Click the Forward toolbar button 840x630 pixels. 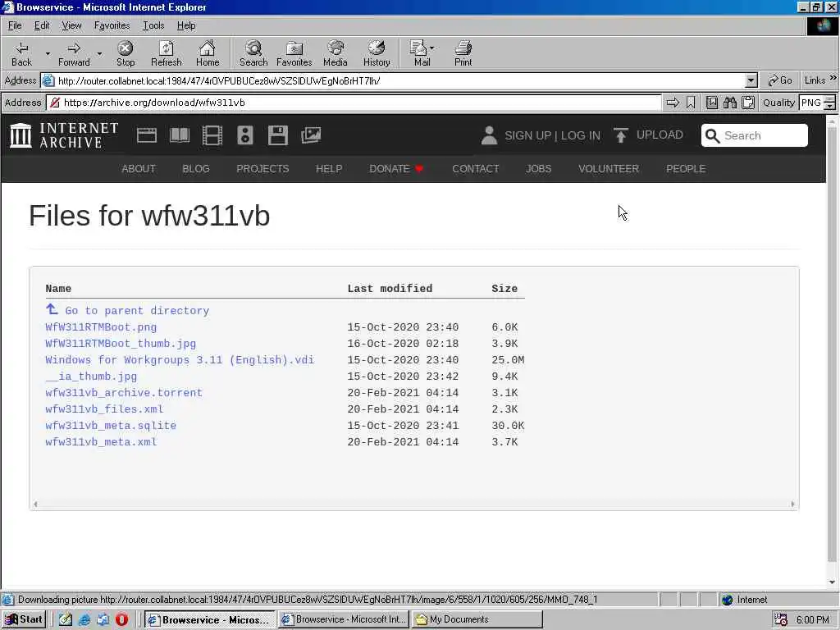point(74,53)
